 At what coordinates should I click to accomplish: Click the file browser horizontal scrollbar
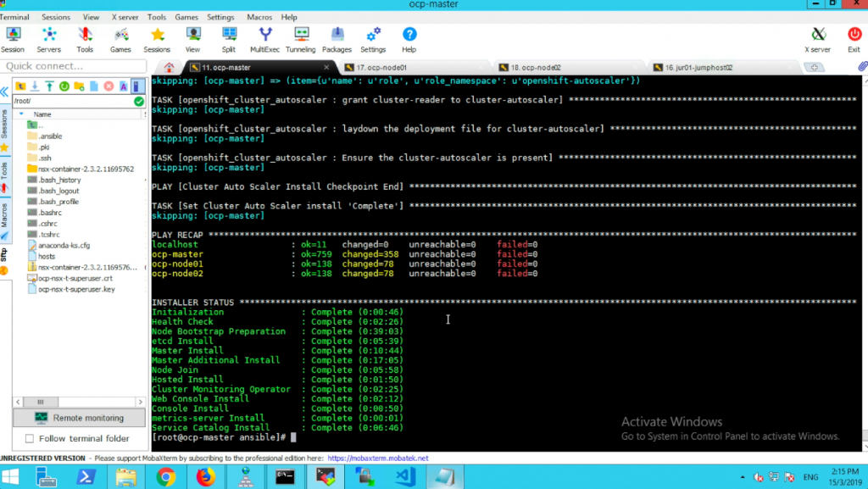click(79, 402)
